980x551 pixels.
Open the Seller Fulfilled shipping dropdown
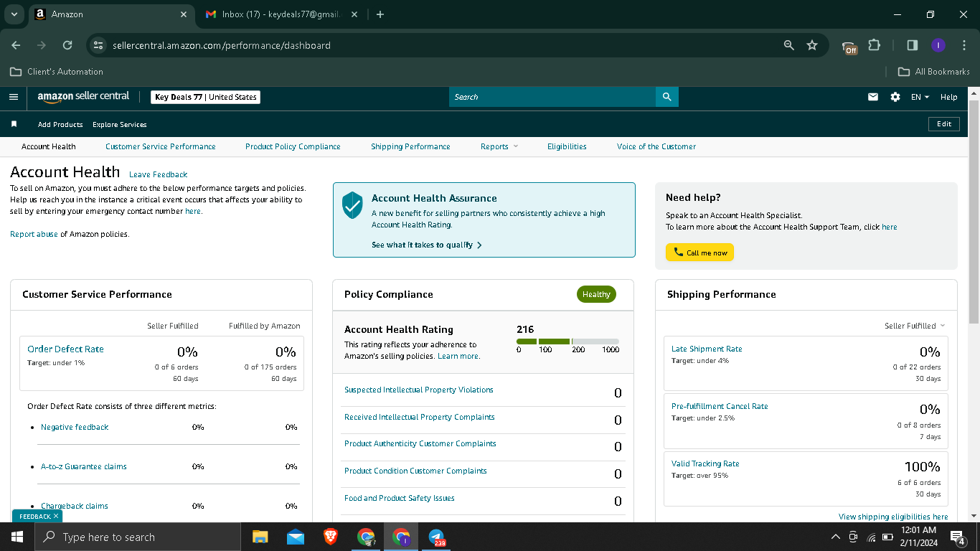click(x=915, y=326)
